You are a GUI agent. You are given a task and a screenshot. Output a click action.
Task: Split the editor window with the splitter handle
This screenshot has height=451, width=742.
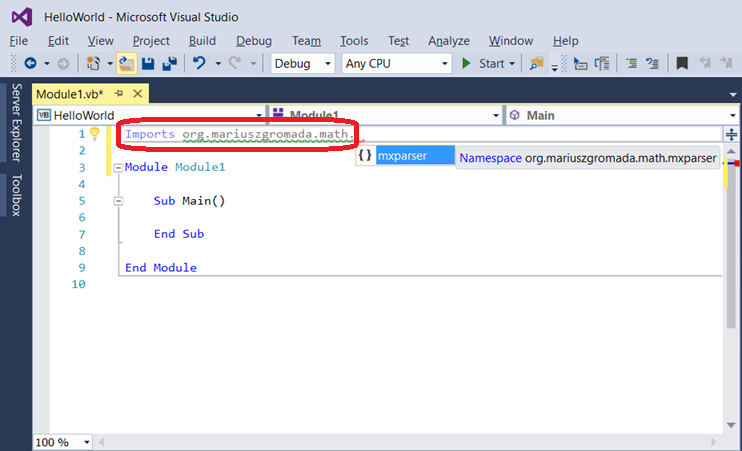pyautogui.click(x=731, y=134)
